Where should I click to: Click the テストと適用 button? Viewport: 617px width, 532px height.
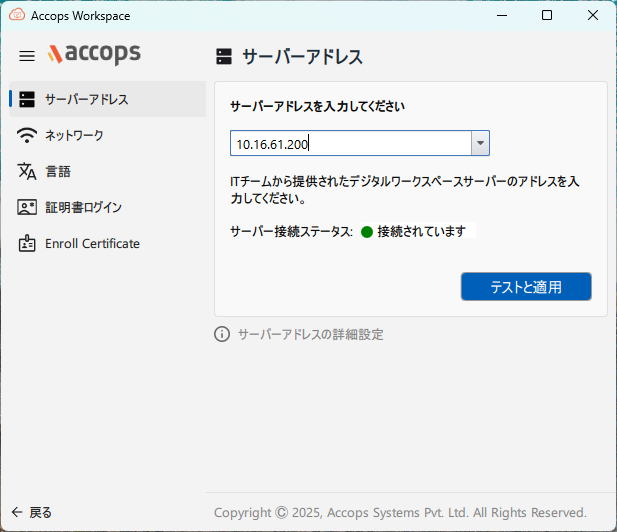pyautogui.click(x=526, y=286)
